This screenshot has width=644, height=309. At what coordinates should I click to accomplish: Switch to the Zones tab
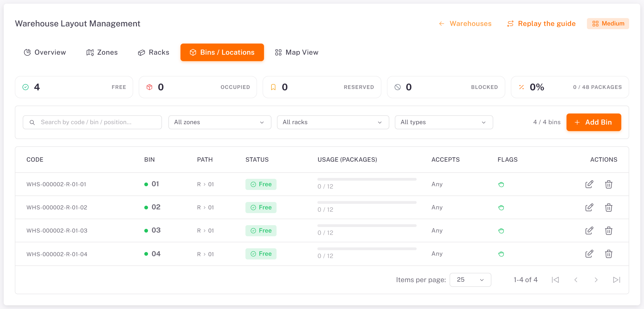[x=102, y=52]
